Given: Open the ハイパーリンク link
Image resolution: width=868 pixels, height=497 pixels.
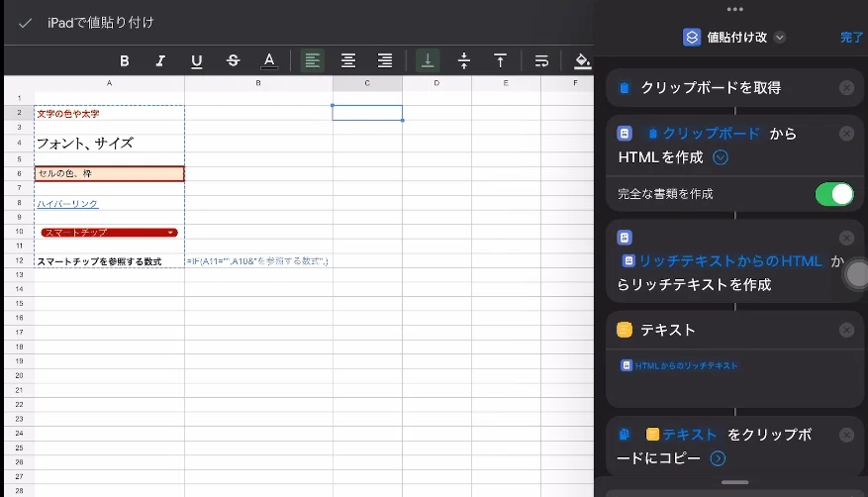Looking at the screenshot, I should tap(67, 204).
